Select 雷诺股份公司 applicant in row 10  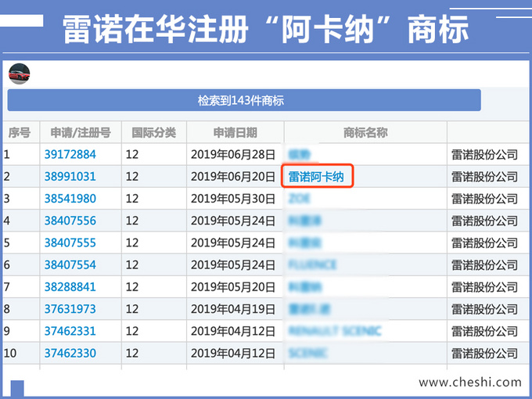click(484, 353)
